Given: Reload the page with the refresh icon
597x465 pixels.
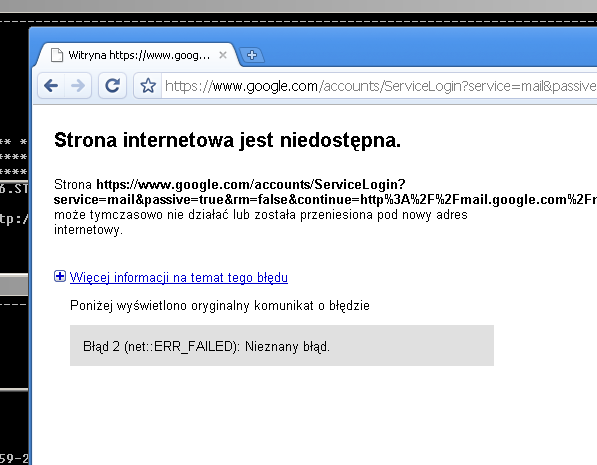Looking at the screenshot, I should click(112, 86).
